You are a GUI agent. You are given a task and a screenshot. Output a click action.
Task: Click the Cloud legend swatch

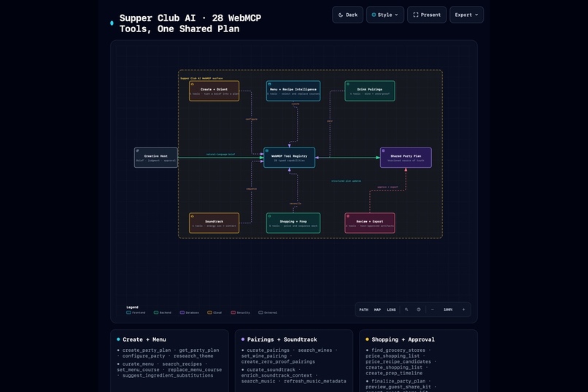click(x=209, y=312)
